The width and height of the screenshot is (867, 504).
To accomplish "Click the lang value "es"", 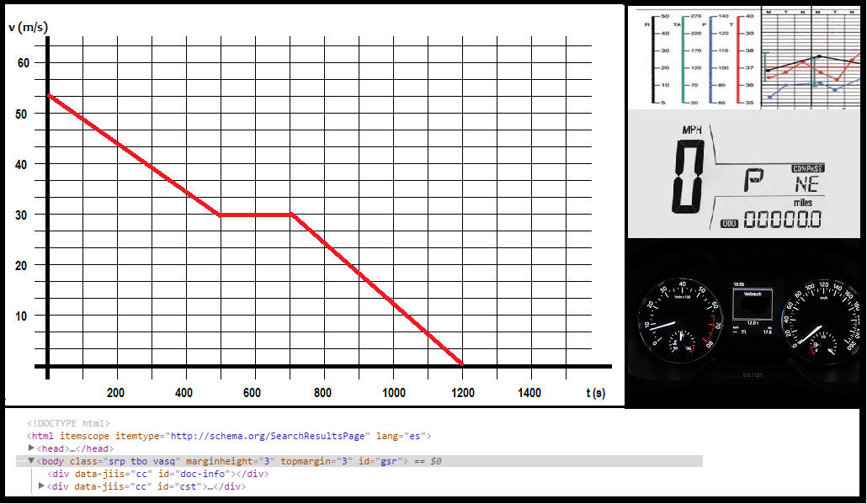I will point(416,436).
